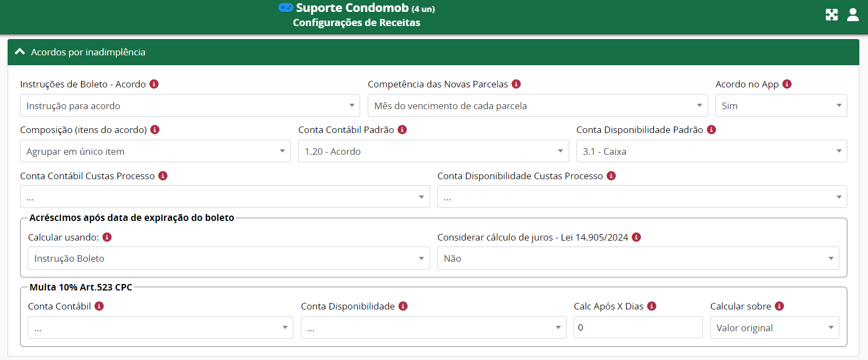Viewport: 868px width, 360px height.
Task: Click info icon beside Calc Após X Dias
Action: click(652, 306)
